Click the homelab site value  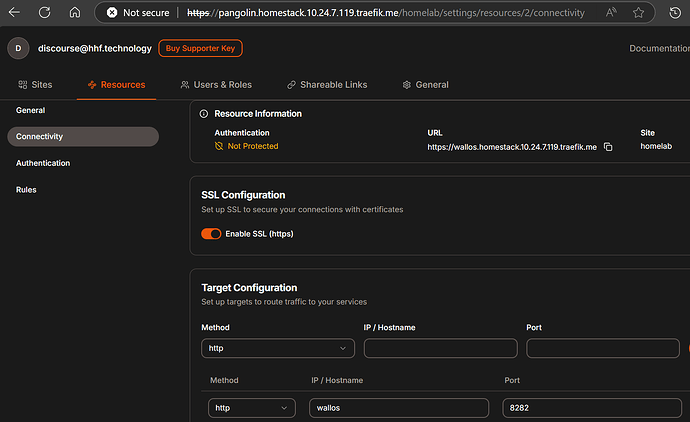click(x=656, y=146)
